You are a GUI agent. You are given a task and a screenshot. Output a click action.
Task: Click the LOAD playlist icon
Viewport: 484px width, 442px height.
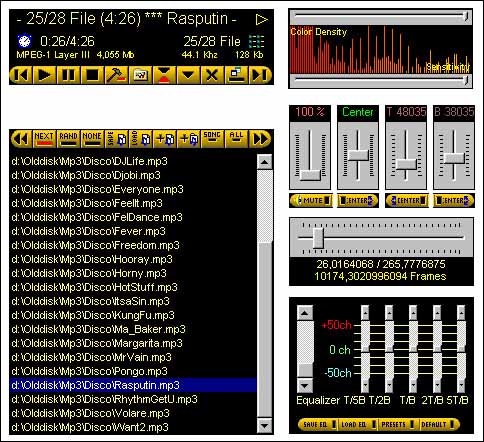pyautogui.click(x=140, y=139)
